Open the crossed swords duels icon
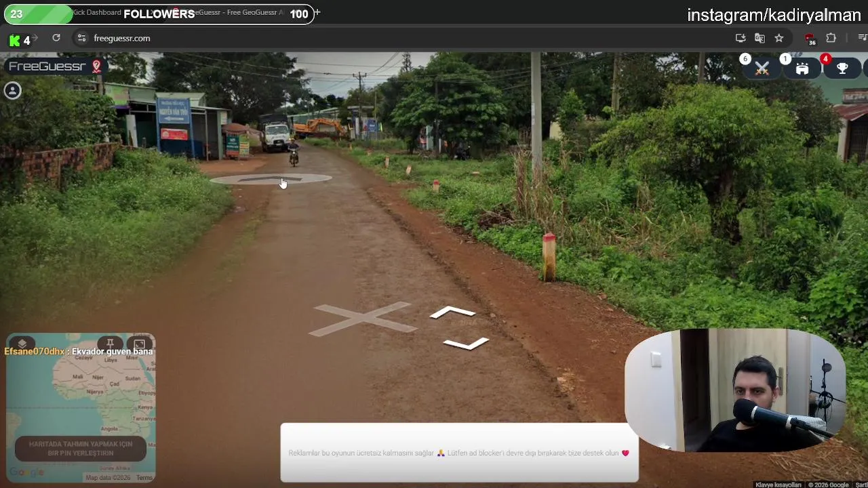Viewport: 868px width, 488px height. point(762,68)
